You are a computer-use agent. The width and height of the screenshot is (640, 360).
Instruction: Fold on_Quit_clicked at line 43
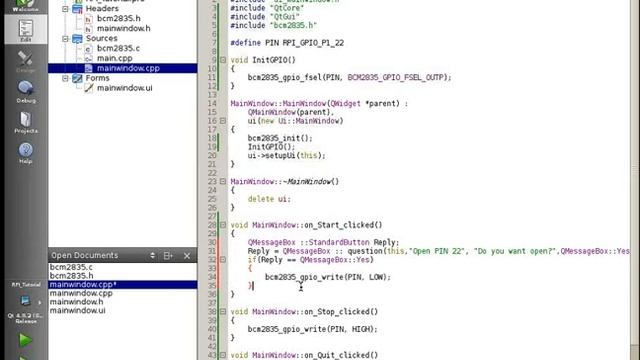coord(223,355)
